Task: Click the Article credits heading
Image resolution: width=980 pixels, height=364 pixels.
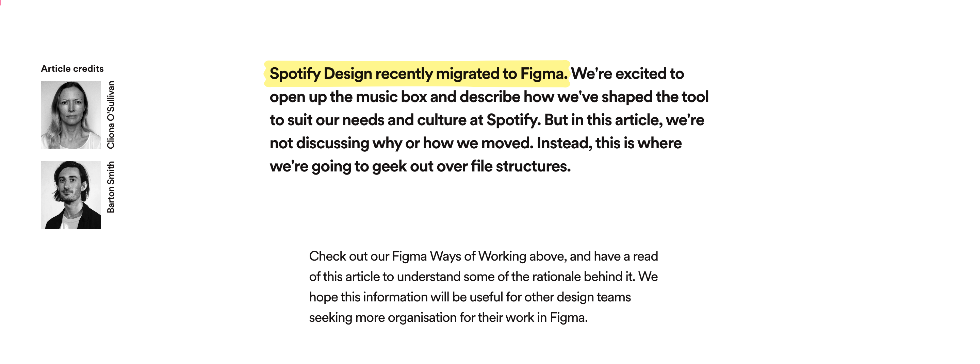Action: (72, 68)
